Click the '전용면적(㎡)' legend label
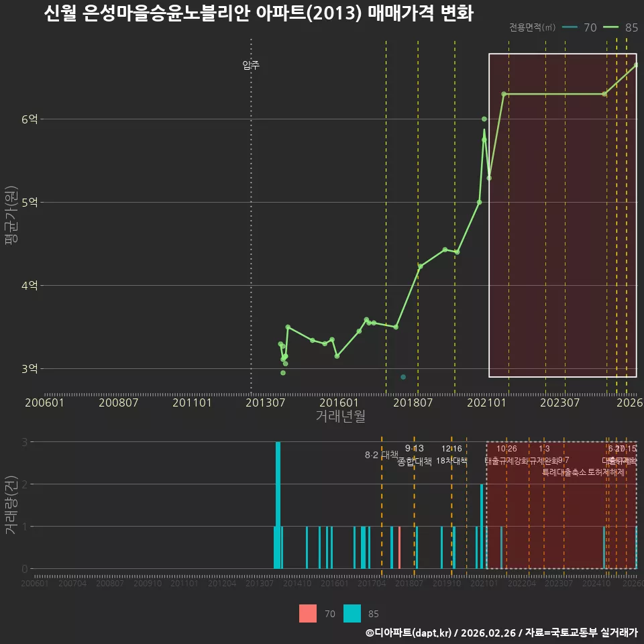The height and width of the screenshot is (644, 644). coord(532,27)
